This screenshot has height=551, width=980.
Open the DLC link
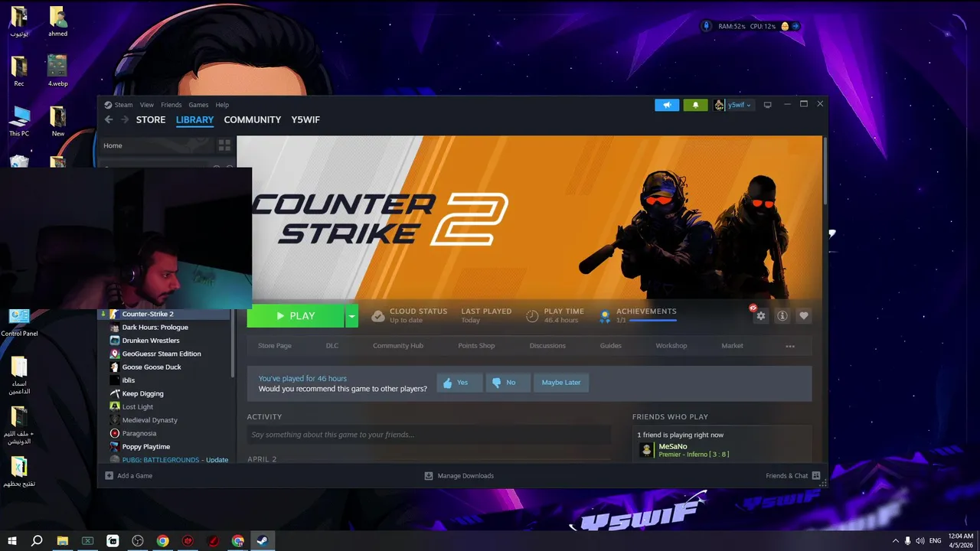332,346
